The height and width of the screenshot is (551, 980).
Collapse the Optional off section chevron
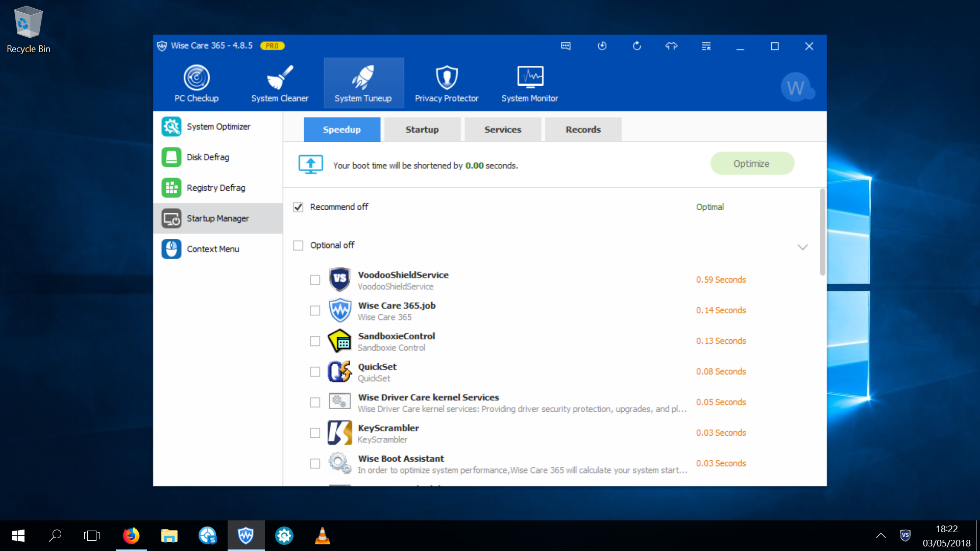click(x=802, y=247)
